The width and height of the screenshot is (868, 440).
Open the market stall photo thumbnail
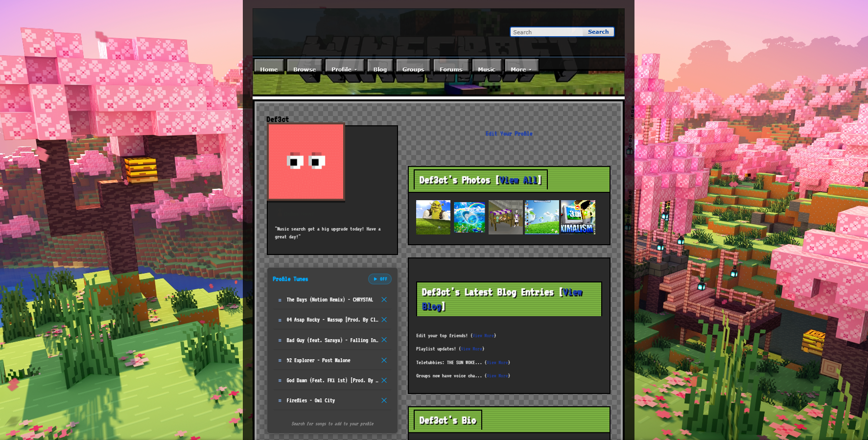(x=506, y=217)
